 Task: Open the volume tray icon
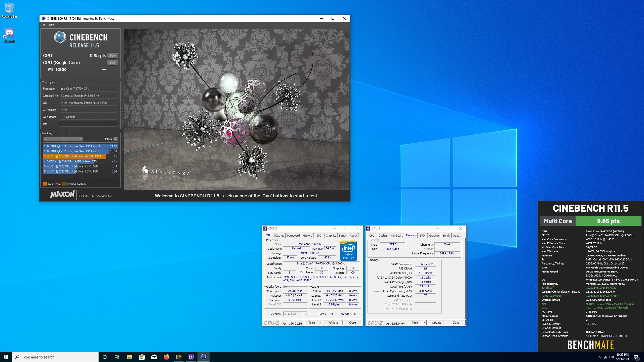(612, 357)
